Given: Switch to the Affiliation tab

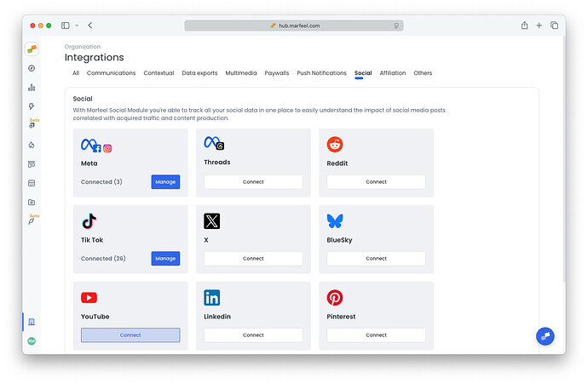Looking at the screenshot, I should 393,73.
